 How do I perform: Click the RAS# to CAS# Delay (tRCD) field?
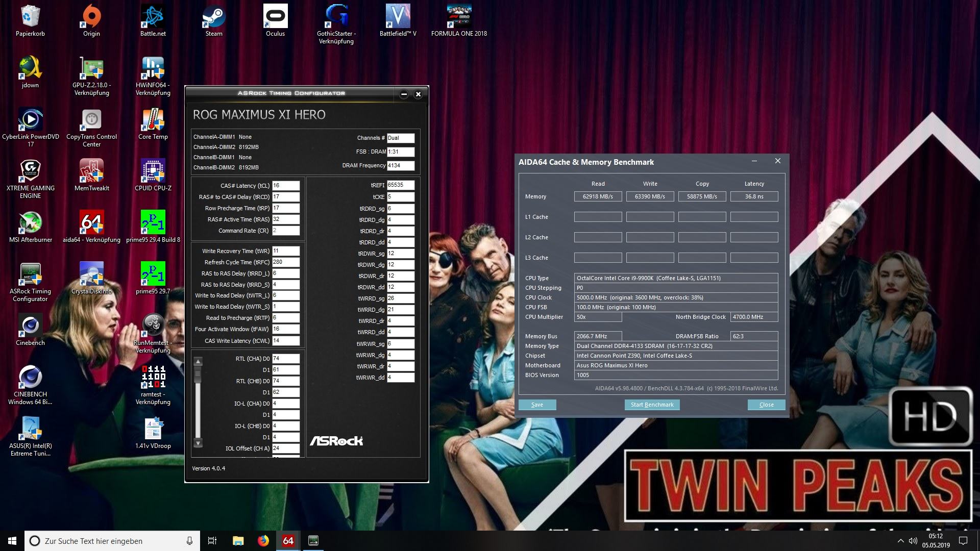286,197
